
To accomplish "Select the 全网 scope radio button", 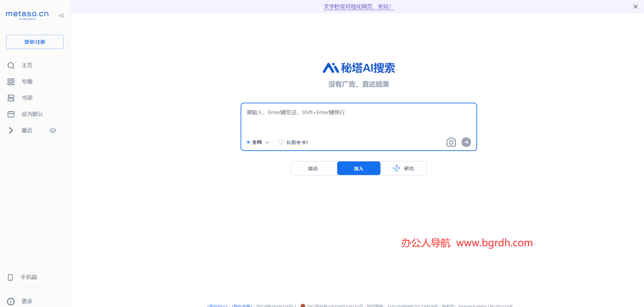I will [x=248, y=142].
